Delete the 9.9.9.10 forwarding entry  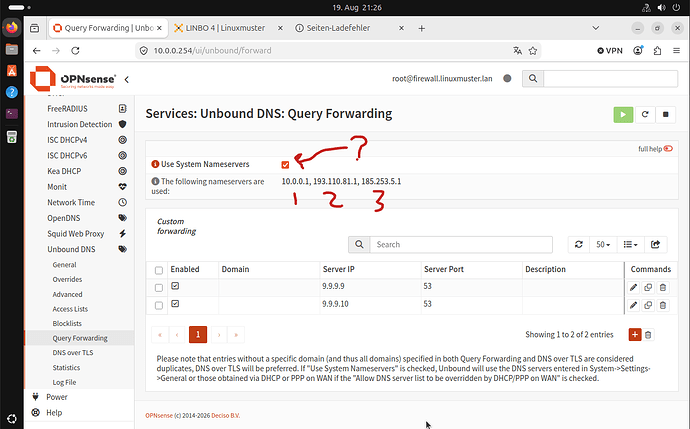coord(663,305)
